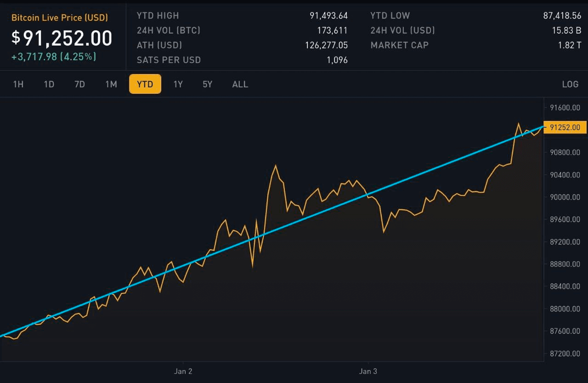
Task: Click the Jan 2 date marker
Action: (183, 371)
